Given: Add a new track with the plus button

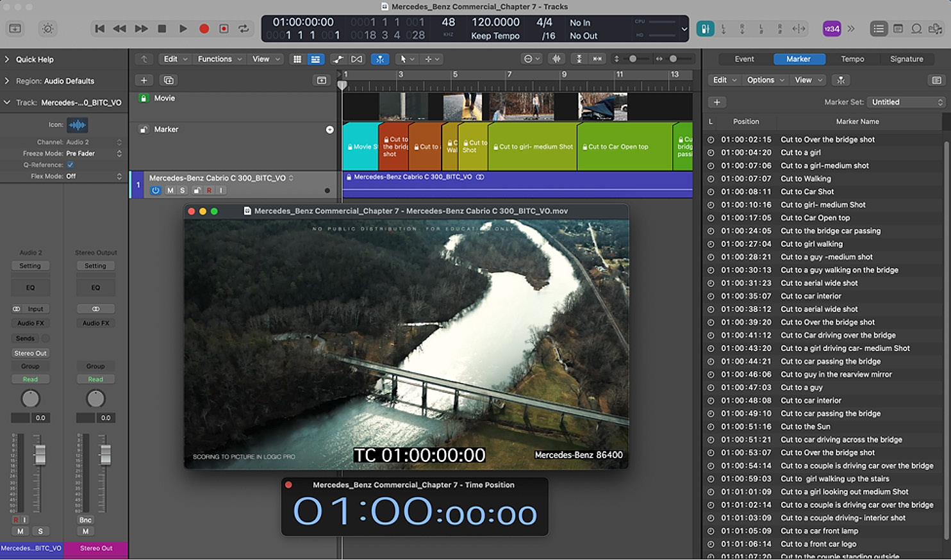Looking at the screenshot, I should (x=144, y=80).
